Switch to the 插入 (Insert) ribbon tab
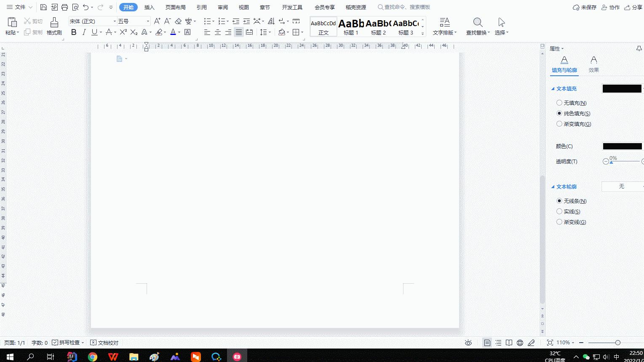This screenshot has width=644, height=362. pyautogui.click(x=149, y=7)
